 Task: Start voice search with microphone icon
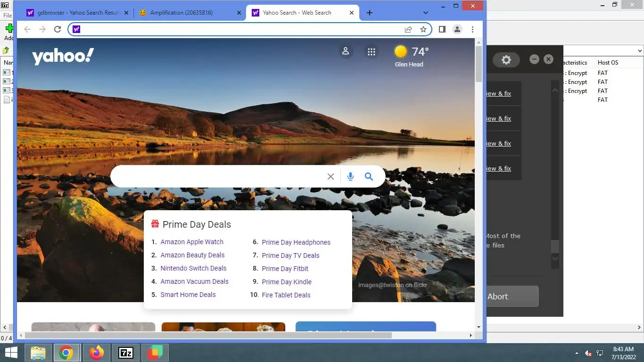click(350, 176)
